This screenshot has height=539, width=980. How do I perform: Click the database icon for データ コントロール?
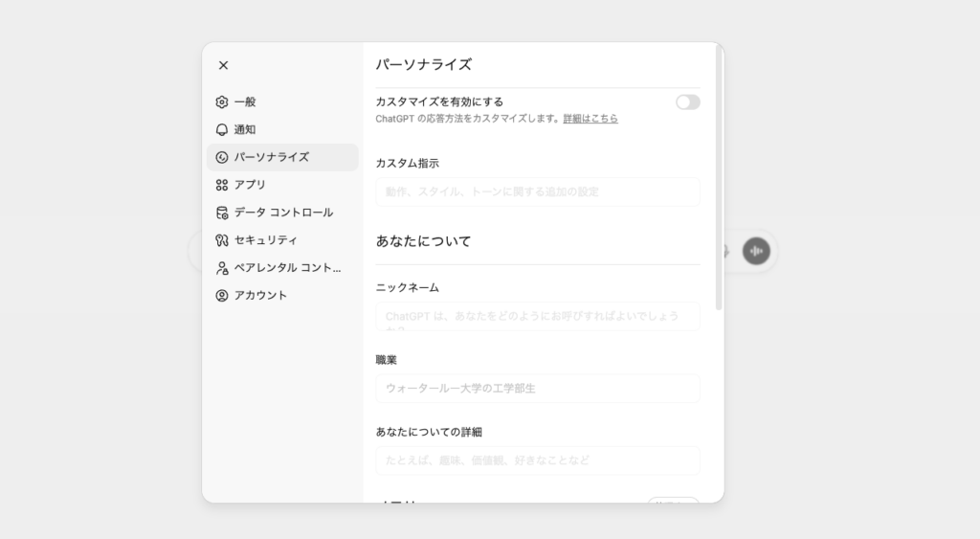(x=222, y=213)
